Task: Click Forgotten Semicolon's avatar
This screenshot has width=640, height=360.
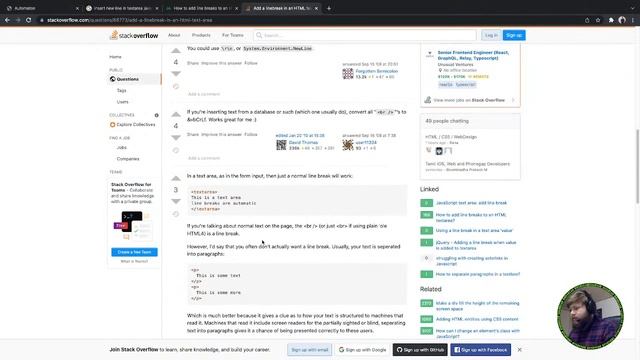Action: [x=348, y=73]
